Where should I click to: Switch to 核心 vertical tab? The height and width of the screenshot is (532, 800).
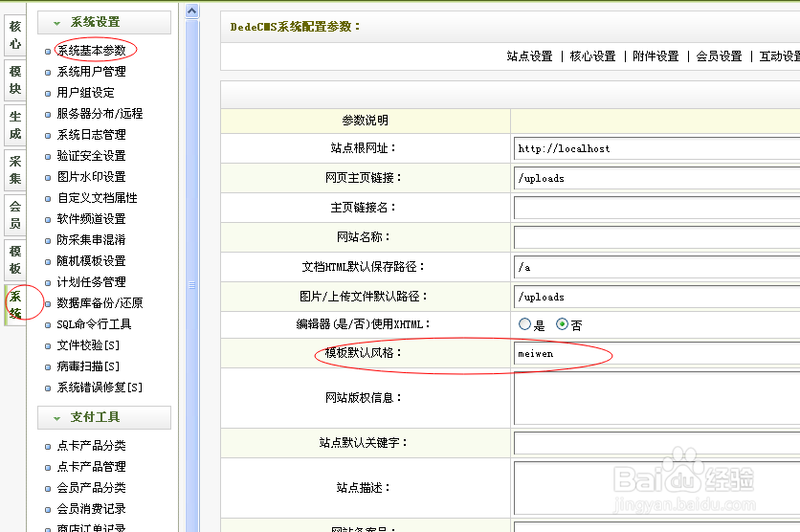click(x=15, y=34)
